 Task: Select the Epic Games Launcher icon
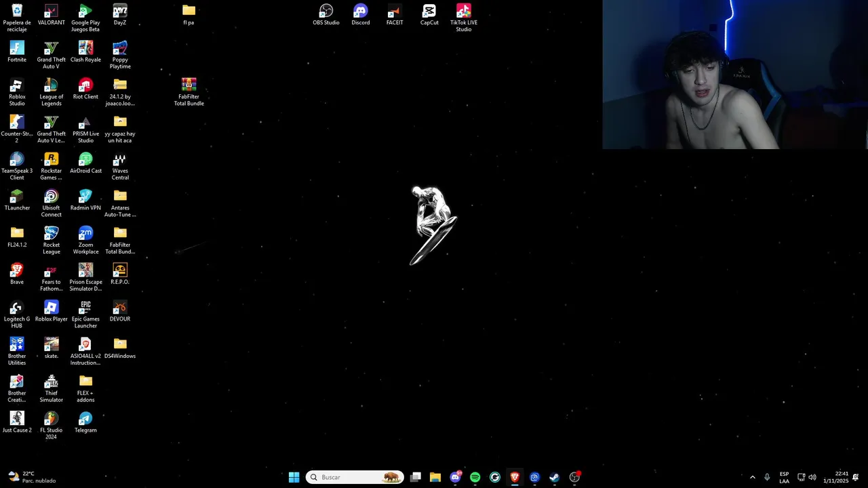85,314
